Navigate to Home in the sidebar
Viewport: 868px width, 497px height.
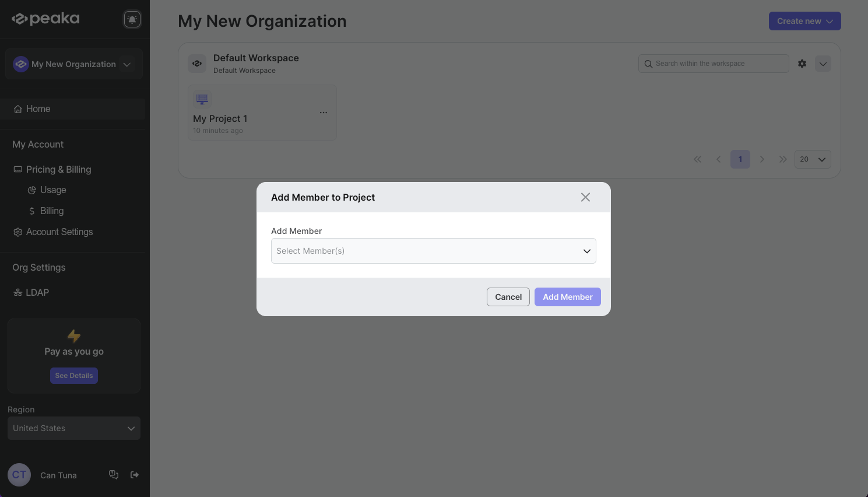pyautogui.click(x=38, y=108)
